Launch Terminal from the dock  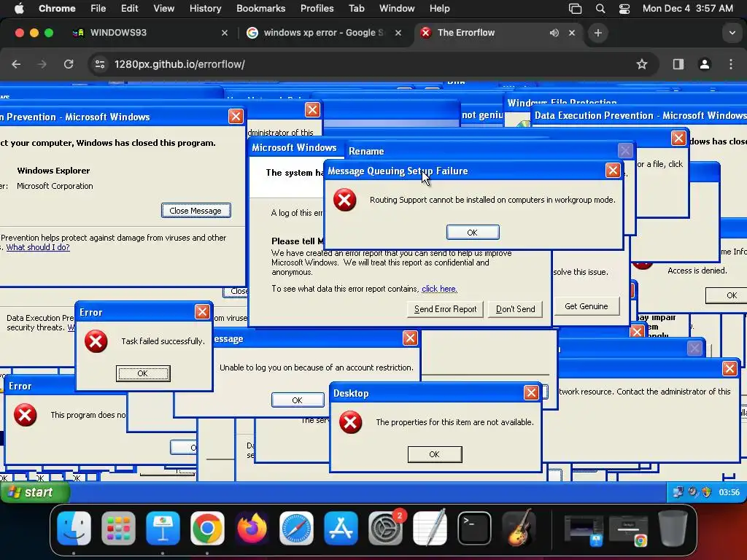click(x=474, y=528)
